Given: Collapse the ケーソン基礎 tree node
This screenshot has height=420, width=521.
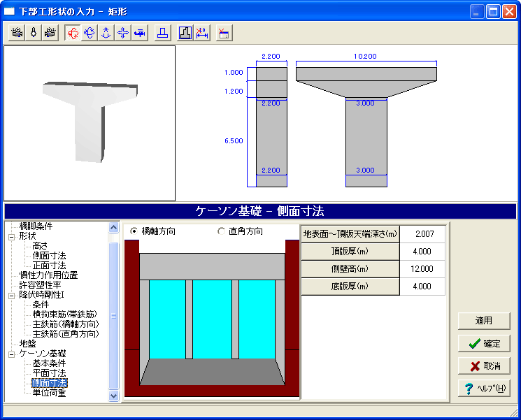Looking at the screenshot, I should 12,354.
